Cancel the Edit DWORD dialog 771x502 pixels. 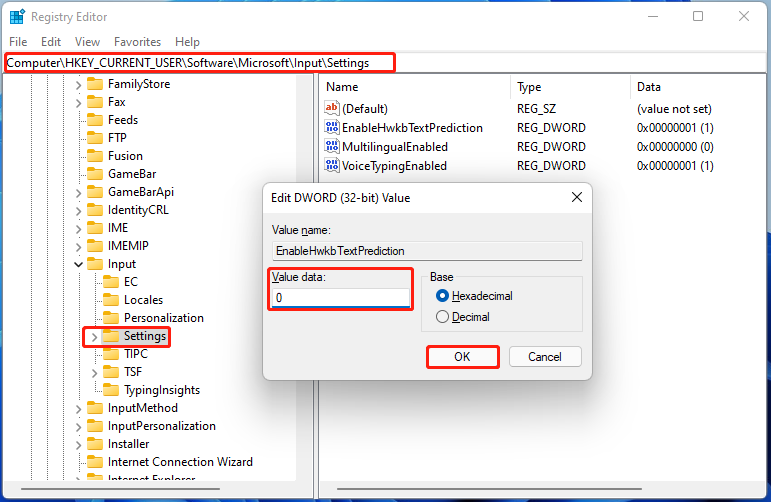point(545,357)
